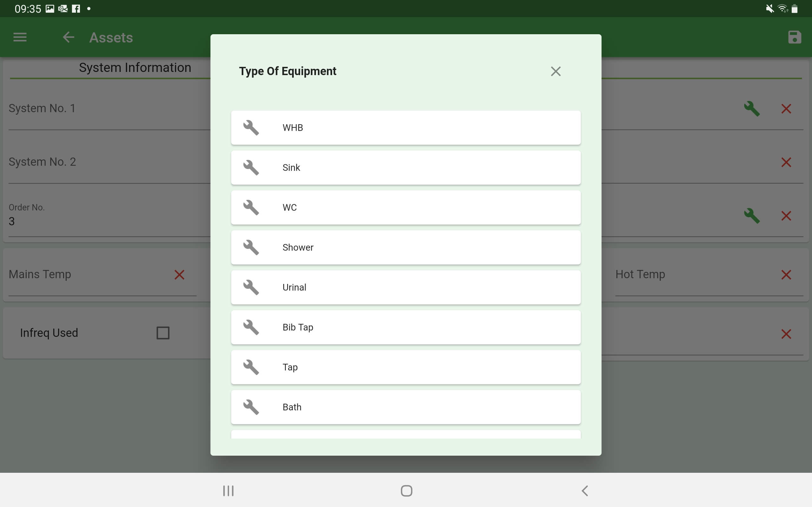The height and width of the screenshot is (507, 812).
Task: Click the red X next to Mains Temp
Action: coord(179,274)
